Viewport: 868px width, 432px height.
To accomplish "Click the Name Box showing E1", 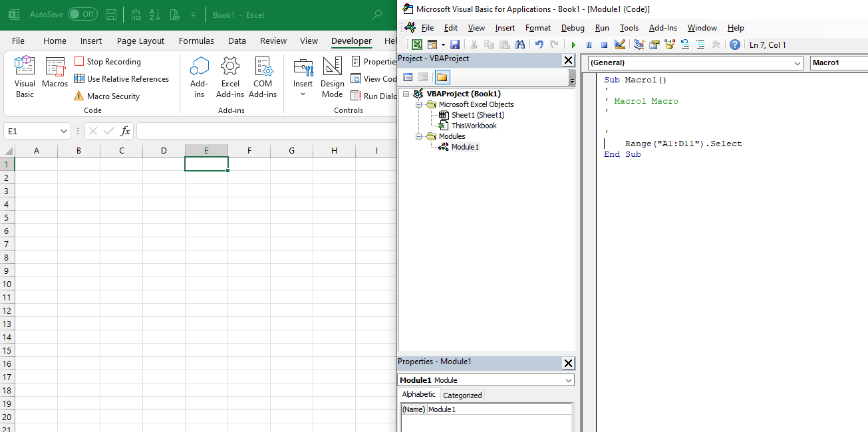I will 32,131.
